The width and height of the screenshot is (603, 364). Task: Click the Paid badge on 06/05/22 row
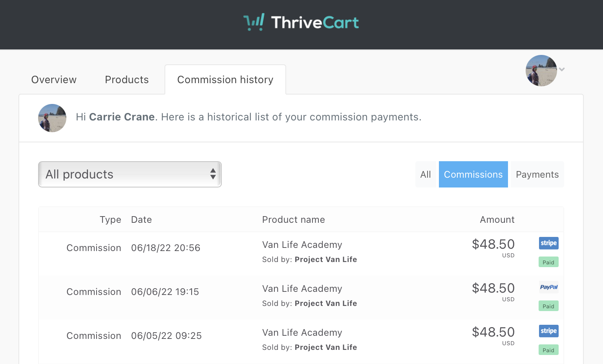548,350
